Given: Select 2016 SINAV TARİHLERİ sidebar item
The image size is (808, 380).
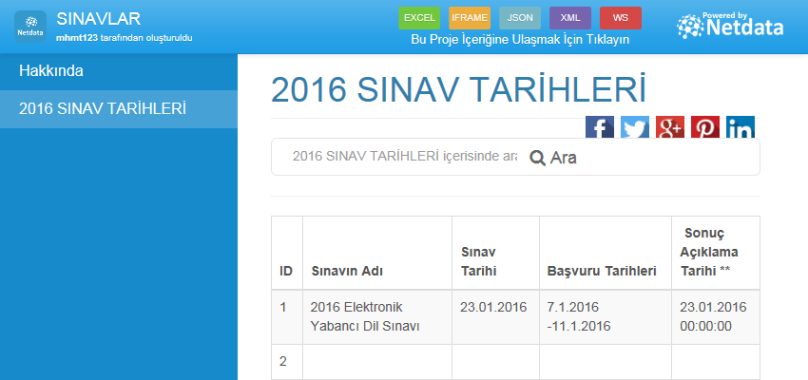Looking at the screenshot, I should click(119, 109).
